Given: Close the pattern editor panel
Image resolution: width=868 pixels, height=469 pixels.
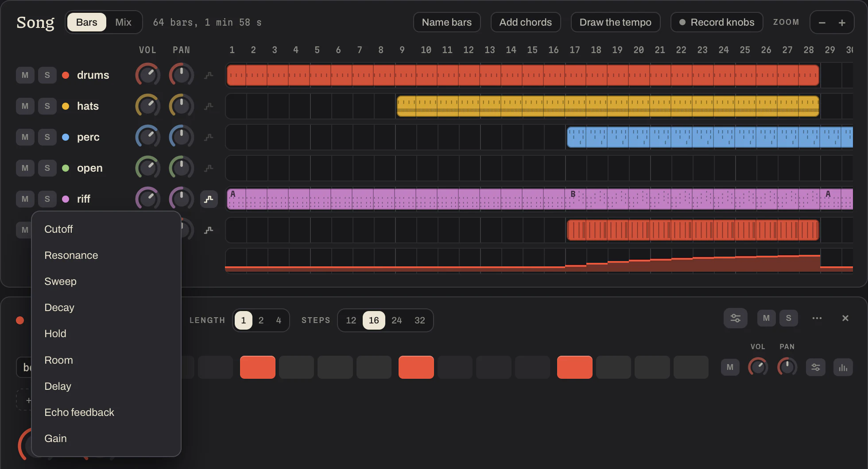Looking at the screenshot, I should tap(845, 318).
